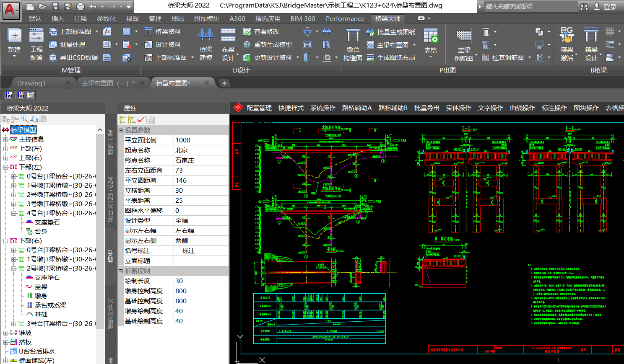Image resolution: width=624 pixels, height=364 pixels.
Task: Click the 导出CSD数据 export button
Action: coord(74,57)
